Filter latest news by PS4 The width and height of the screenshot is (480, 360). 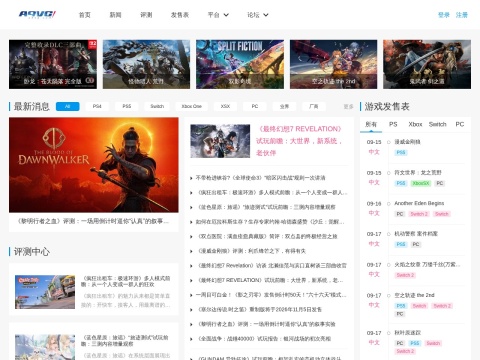[x=97, y=106]
